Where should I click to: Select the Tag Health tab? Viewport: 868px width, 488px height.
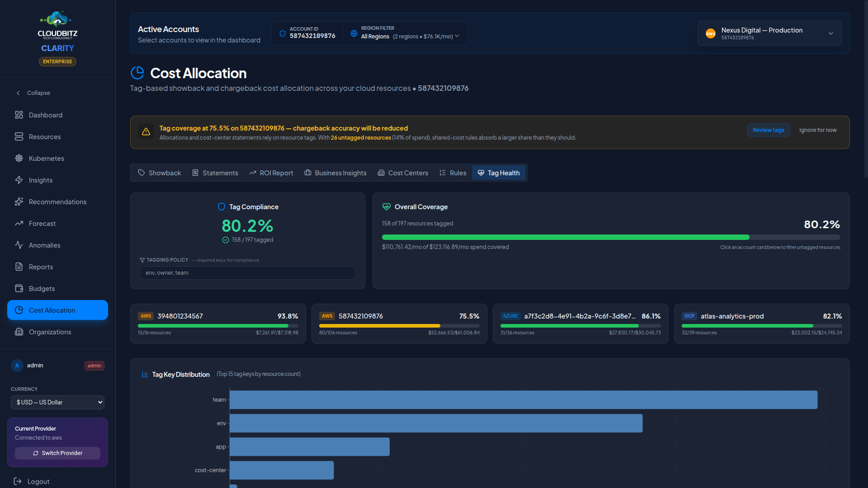(x=499, y=173)
